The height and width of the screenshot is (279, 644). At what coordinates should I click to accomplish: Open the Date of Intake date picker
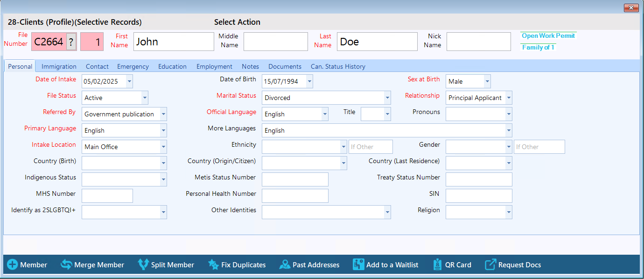(129, 81)
